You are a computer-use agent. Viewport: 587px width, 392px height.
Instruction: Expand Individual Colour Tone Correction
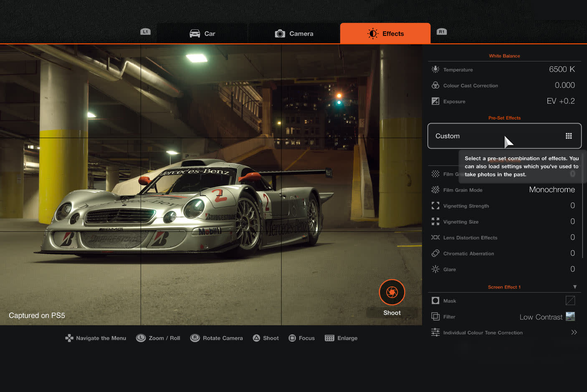pyautogui.click(x=574, y=332)
